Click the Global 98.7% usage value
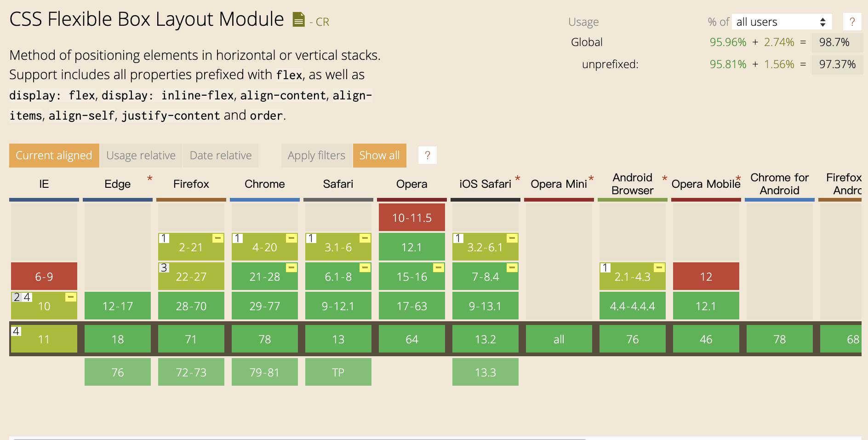The height and width of the screenshot is (440, 868). tap(837, 42)
